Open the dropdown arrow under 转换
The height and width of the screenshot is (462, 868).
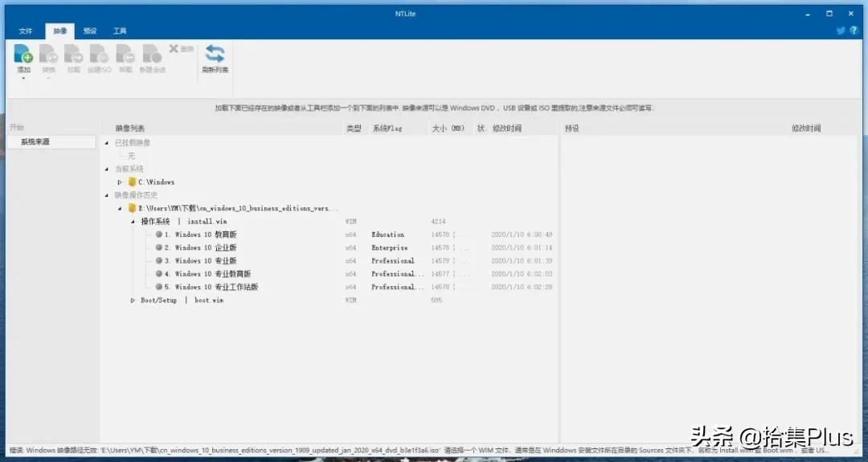click(x=49, y=79)
